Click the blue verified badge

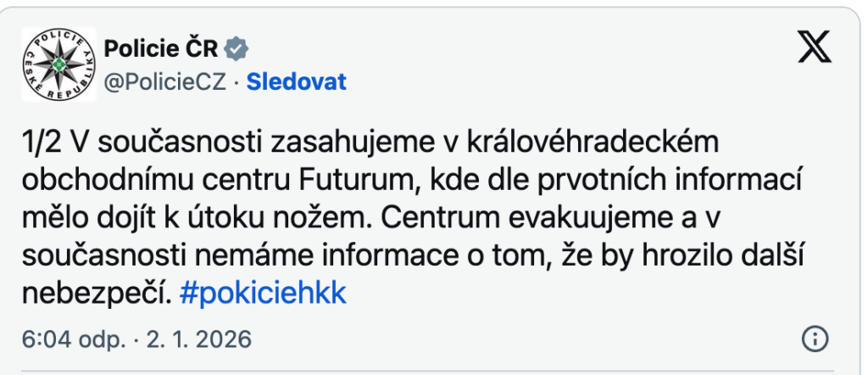[x=238, y=48]
